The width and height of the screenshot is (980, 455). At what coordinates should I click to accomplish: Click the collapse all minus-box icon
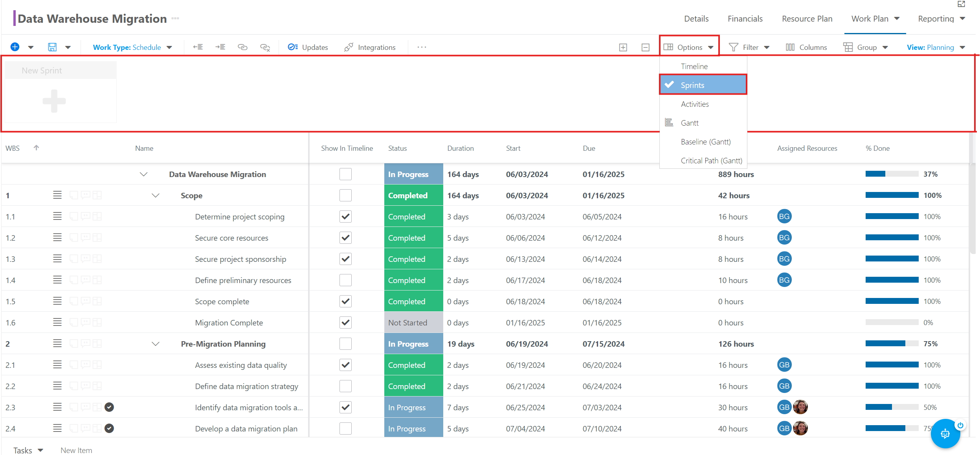coord(645,48)
